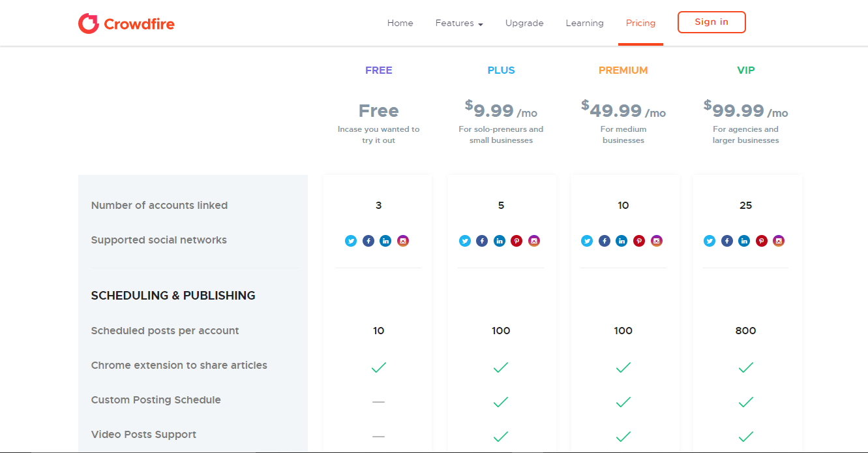868x453 pixels.
Task: Click the Twitter icon in Free column
Action: (351, 241)
